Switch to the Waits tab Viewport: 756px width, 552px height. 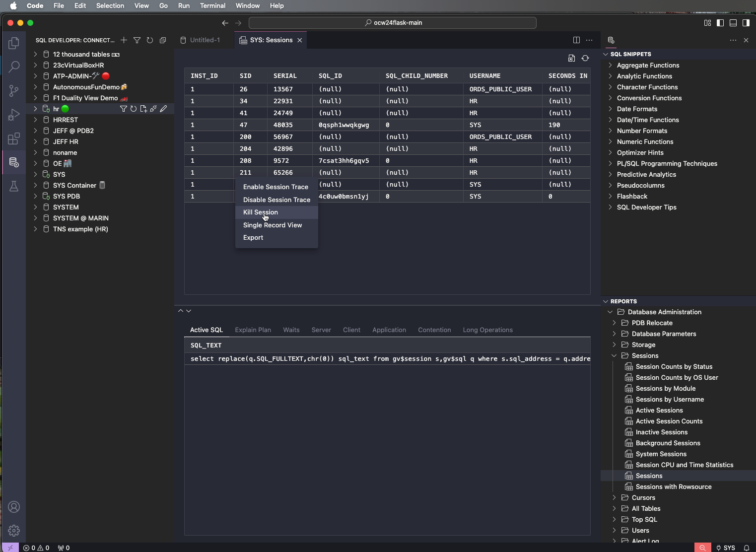[291, 330]
